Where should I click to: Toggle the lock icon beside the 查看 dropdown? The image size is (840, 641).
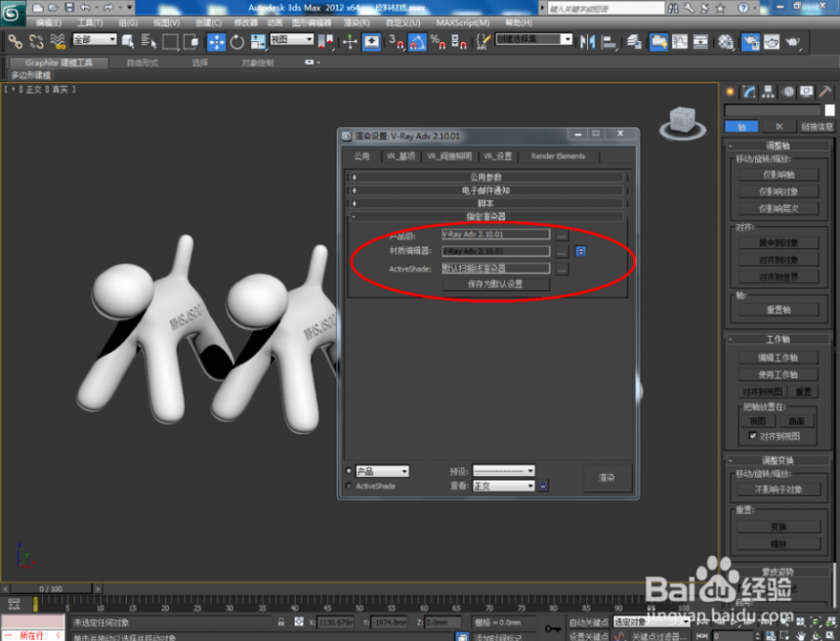pyautogui.click(x=543, y=486)
